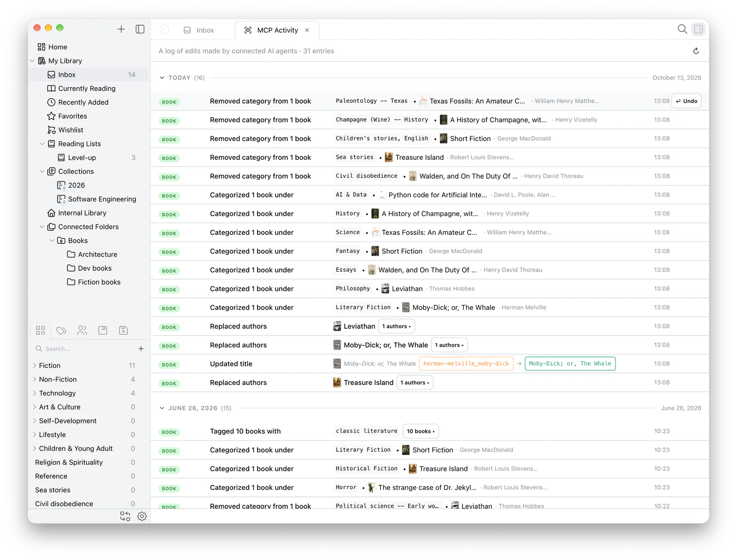
Task: Toggle the left sidebar panel icon
Action: pos(140,29)
